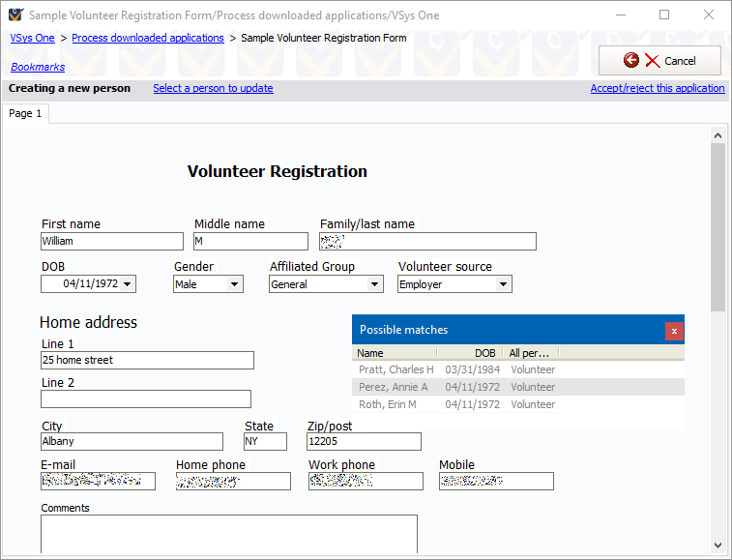The height and width of the screenshot is (560, 732).
Task: Select Perez, Annie A in possible matches
Action: coord(394,387)
